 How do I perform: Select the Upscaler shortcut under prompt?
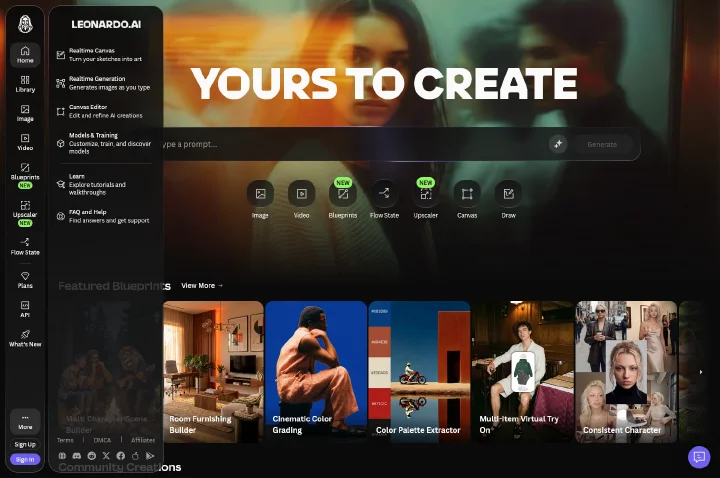(426, 199)
